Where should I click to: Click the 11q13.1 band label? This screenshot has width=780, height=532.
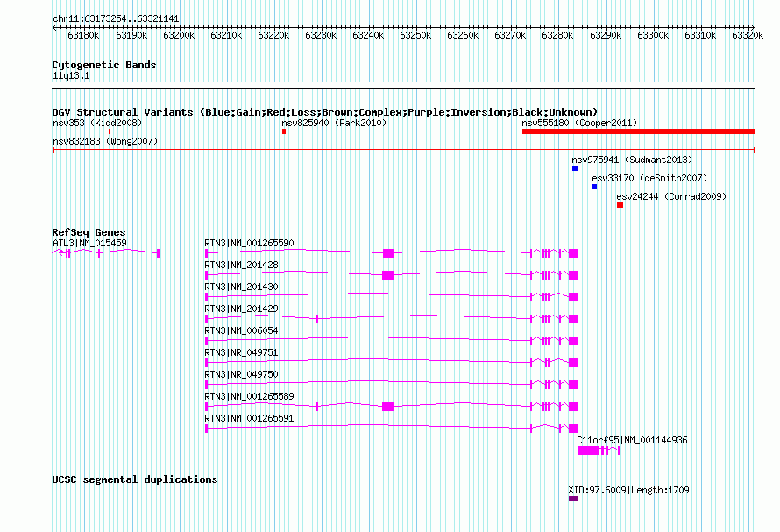click(71, 75)
